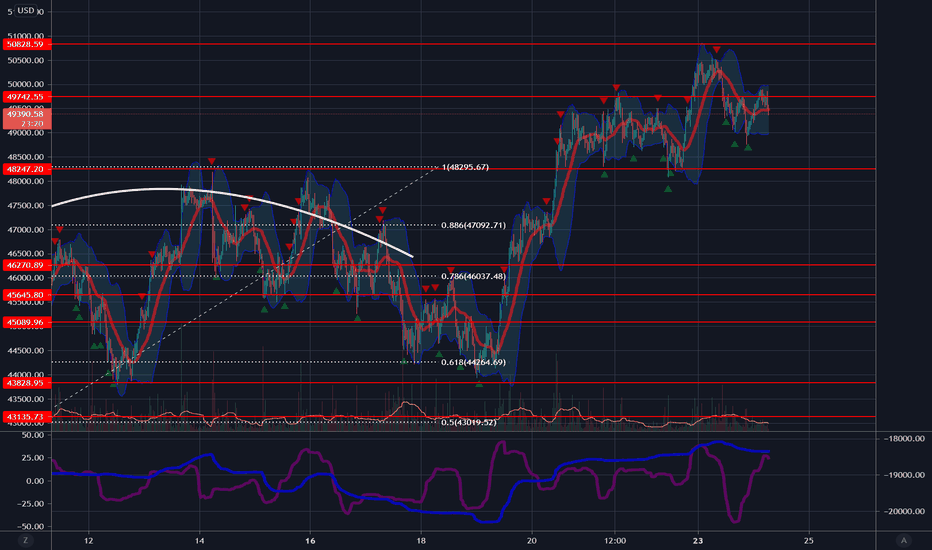
Task: Click the 50500.00 price axis value
Action: point(26,60)
